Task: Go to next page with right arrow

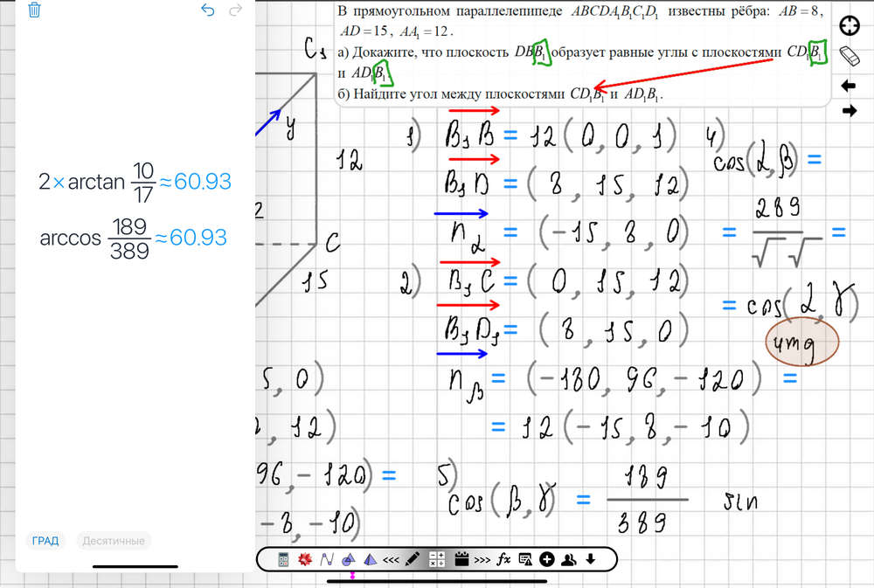Action: click(x=849, y=111)
